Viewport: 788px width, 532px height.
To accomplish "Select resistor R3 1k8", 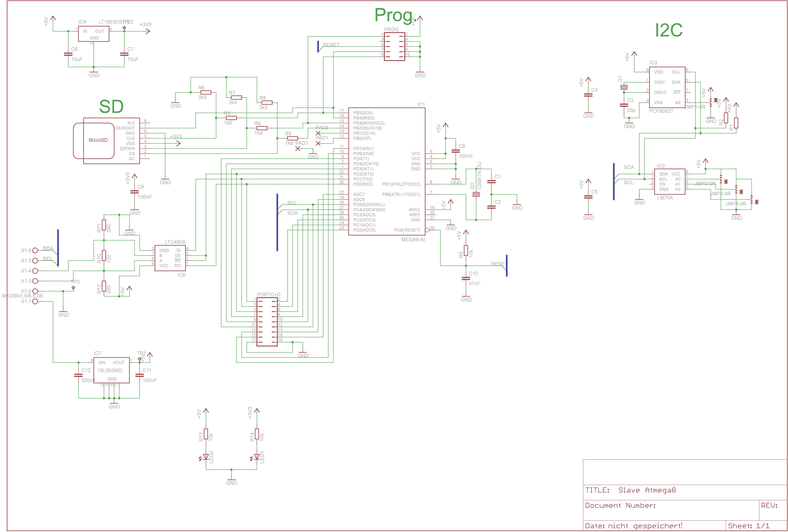I will coord(231,118).
